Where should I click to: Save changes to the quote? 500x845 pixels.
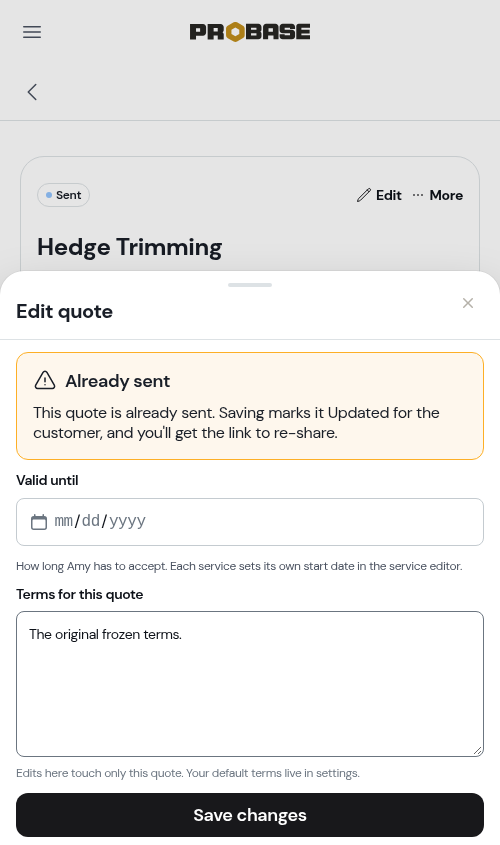point(250,815)
